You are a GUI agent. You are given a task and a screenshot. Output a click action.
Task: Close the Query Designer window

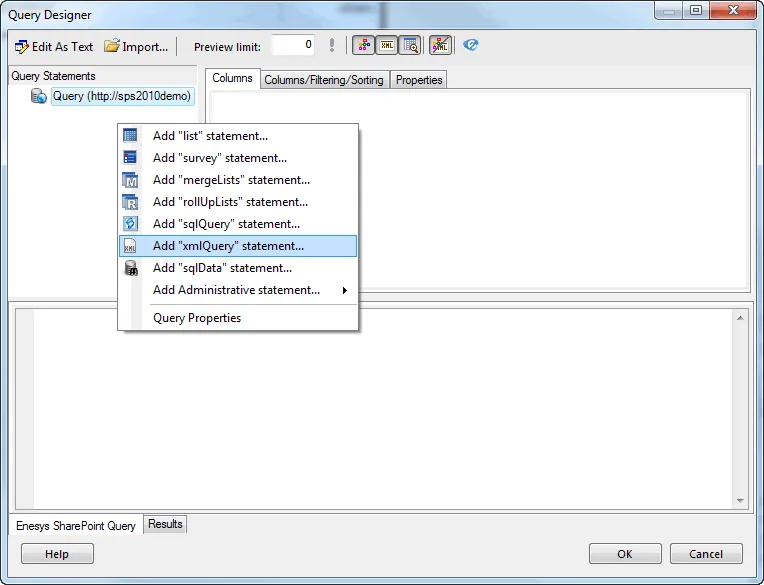pos(733,10)
